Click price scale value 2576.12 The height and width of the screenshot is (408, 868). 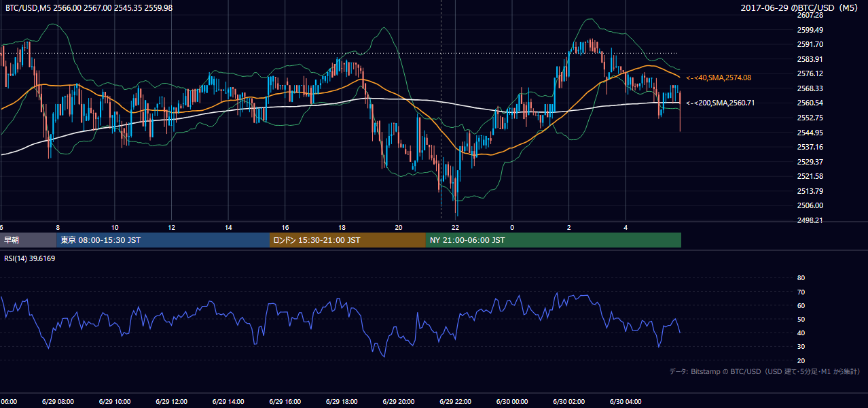[x=810, y=73]
